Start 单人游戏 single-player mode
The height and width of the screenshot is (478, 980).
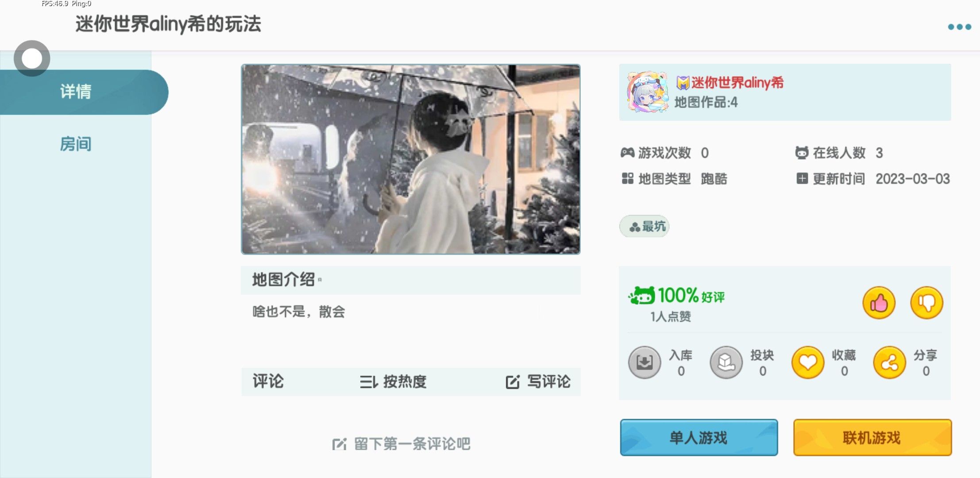pos(699,438)
